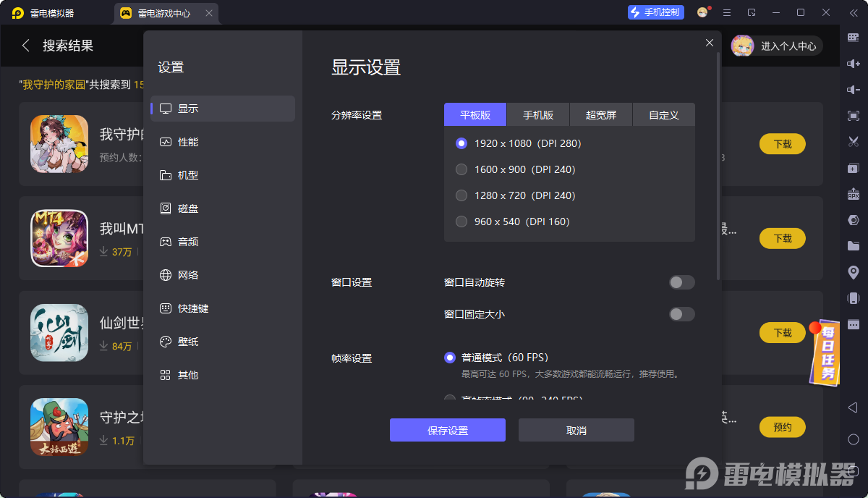Open the multi-instance manager icon

click(x=854, y=168)
